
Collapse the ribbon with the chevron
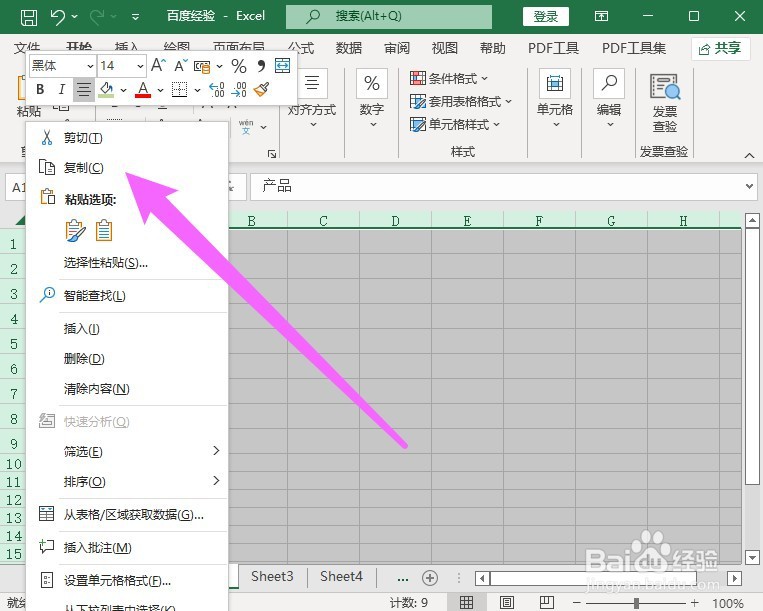(749, 155)
